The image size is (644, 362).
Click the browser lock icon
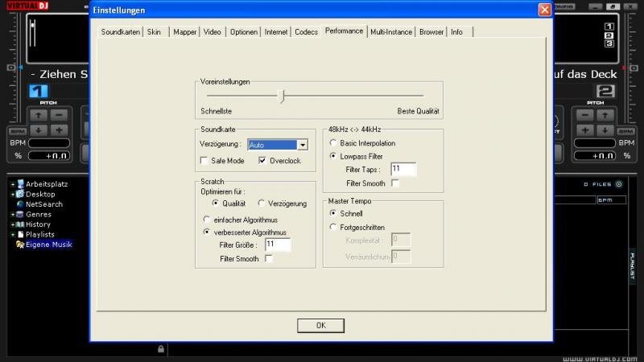(x=161, y=349)
